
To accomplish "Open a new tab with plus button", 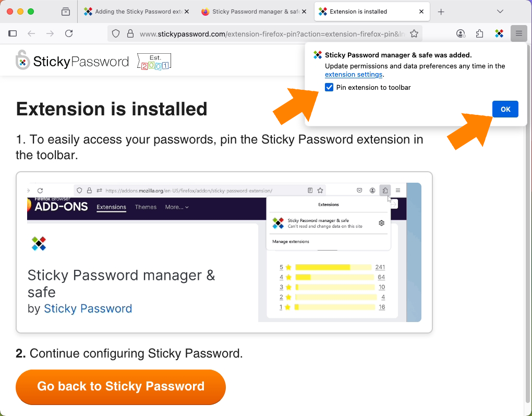I will (441, 12).
